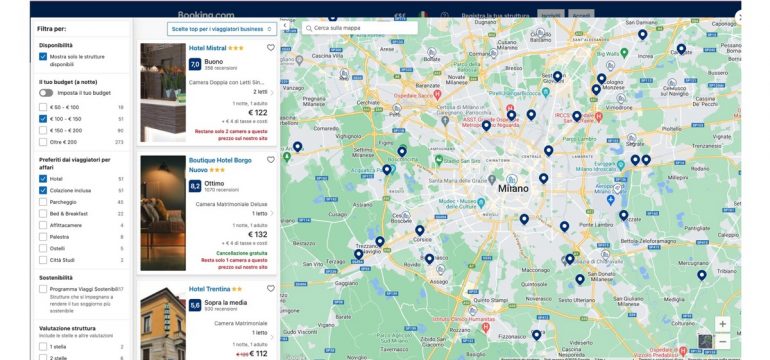Click the map pin near Segrate
The width and height of the screenshot is (770, 360).
(635, 160)
